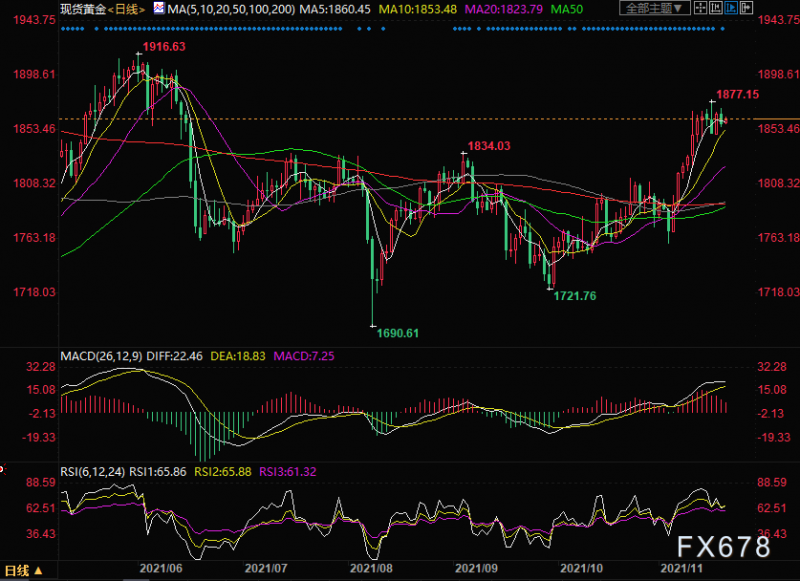The width and height of the screenshot is (800, 581).
Task: Click the MA indicator chart icon
Action: tap(159, 8)
